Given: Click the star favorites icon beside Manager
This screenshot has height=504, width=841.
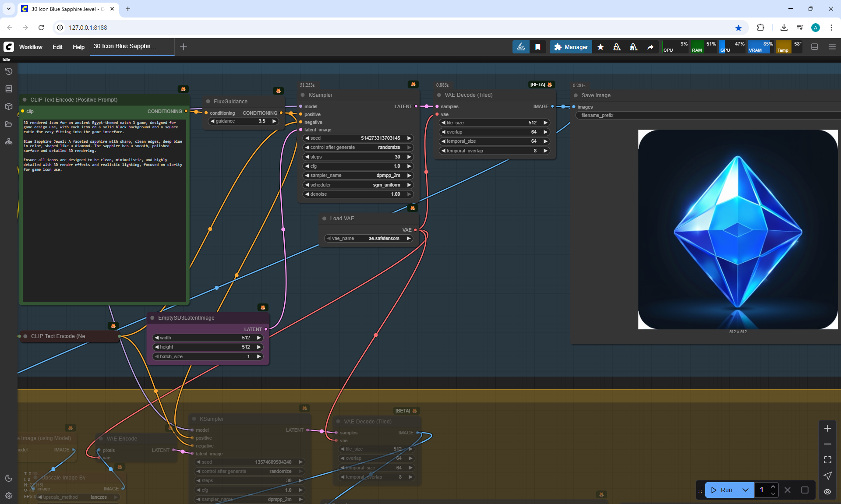Looking at the screenshot, I should coord(601,47).
